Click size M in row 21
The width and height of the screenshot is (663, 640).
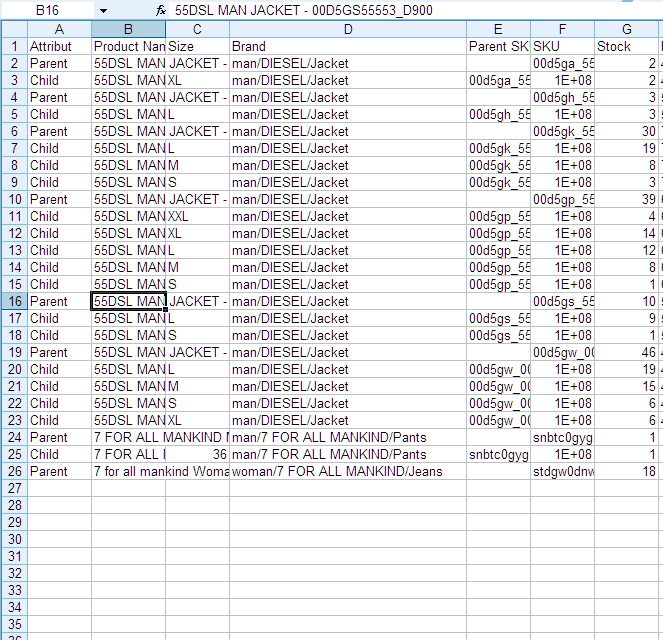point(197,386)
